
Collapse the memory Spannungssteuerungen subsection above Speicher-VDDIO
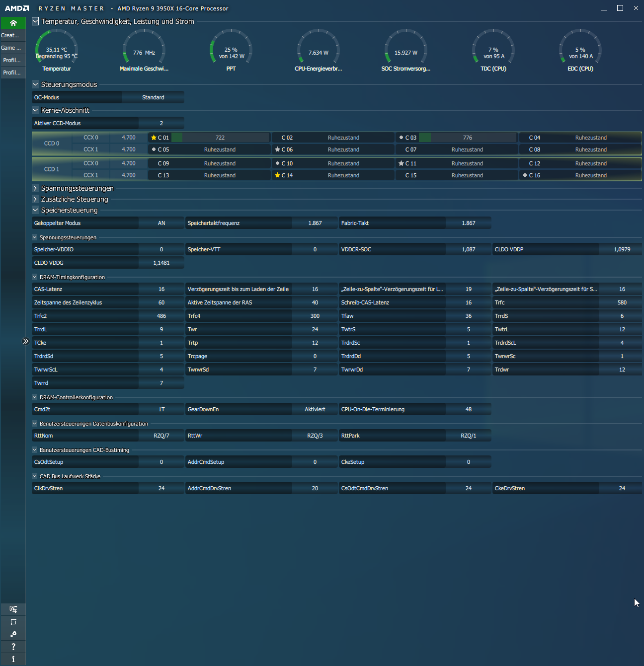pos(35,237)
